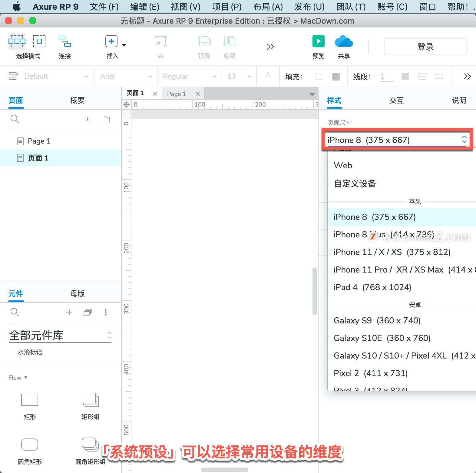This screenshot has height=473, width=476.
Task: Click the fill shadow gray swatch
Action: (x=336, y=76)
